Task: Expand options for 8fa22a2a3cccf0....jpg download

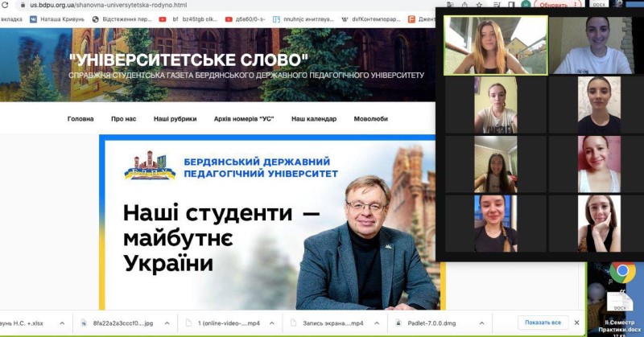Action: [167, 323]
